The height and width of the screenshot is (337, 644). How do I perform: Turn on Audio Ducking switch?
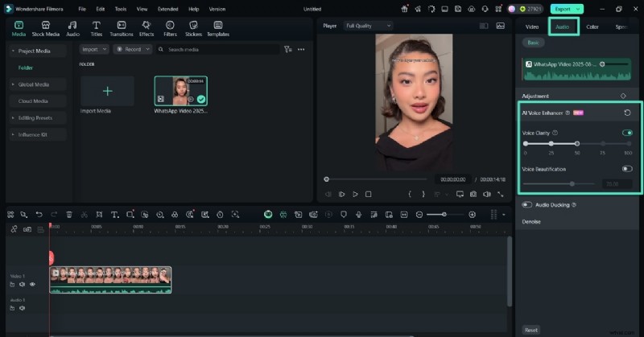pyautogui.click(x=527, y=205)
